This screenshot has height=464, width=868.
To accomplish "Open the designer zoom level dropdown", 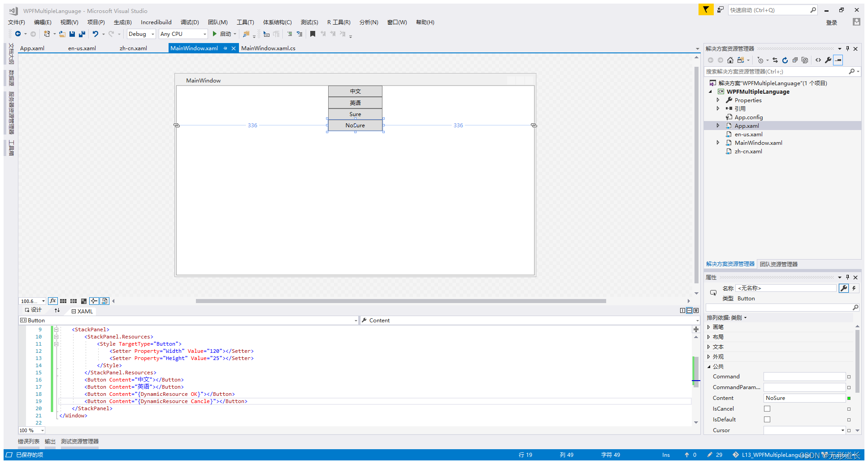I will point(32,301).
